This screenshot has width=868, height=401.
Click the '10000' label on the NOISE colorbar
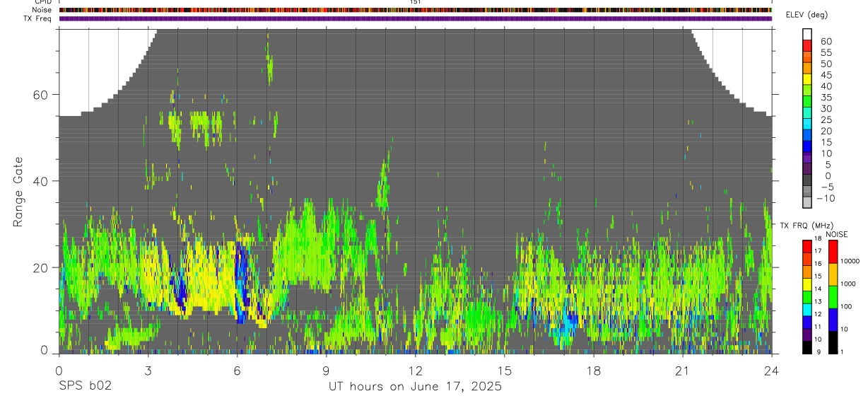(850, 262)
